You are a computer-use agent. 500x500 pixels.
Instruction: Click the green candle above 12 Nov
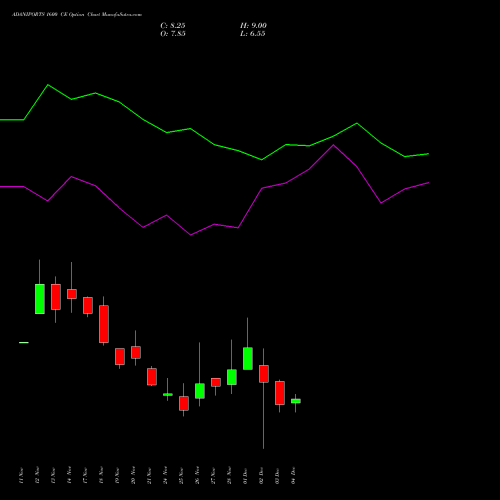[x=40, y=299]
